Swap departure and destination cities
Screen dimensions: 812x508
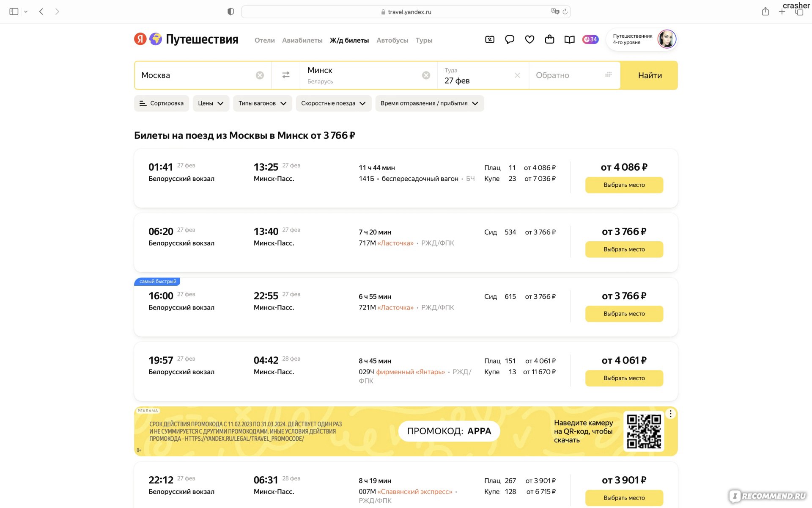(286, 75)
